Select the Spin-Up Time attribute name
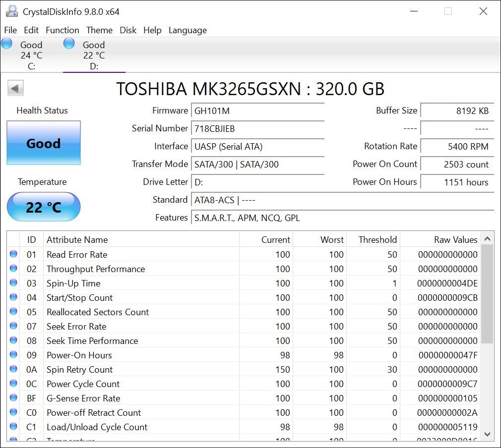Screen dimensions: 501x448 73,283
